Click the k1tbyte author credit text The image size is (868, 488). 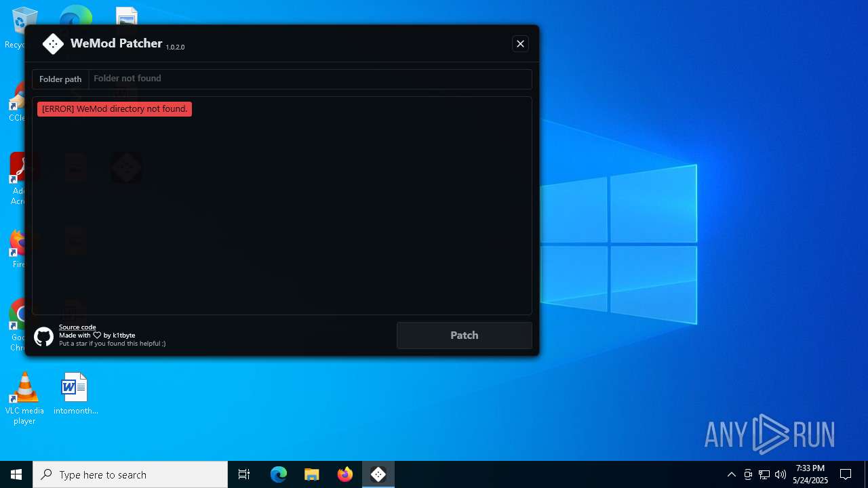click(123, 335)
